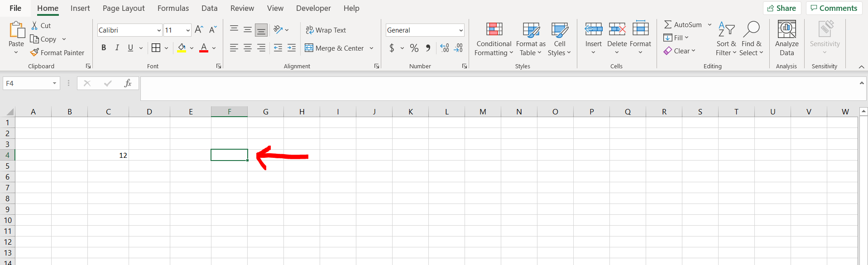The height and width of the screenshot is (265, 868).
Task: Select cell C4 containing 12
Action: click(108, 155)
